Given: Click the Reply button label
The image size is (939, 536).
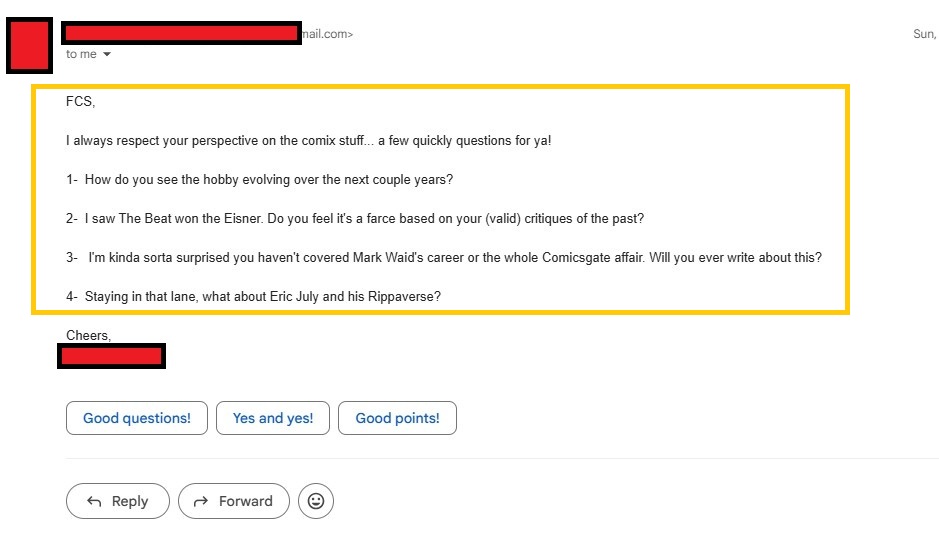Looking at the screenshot, I should pos(130,501).
